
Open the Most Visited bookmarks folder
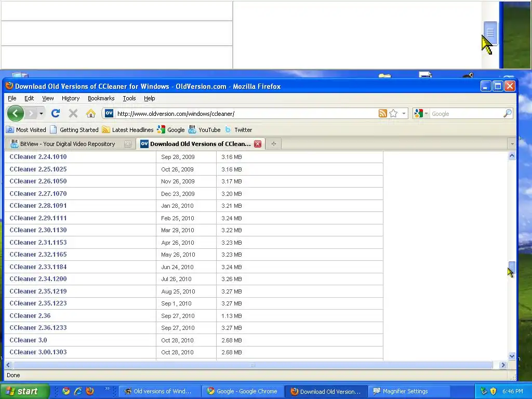[26, 129]
